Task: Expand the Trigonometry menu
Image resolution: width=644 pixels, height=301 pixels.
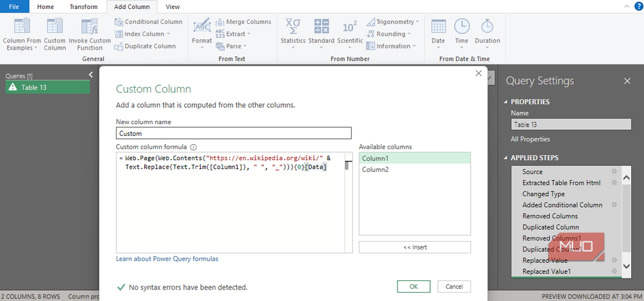Action: pyautogui.click(x=393, y=22)
